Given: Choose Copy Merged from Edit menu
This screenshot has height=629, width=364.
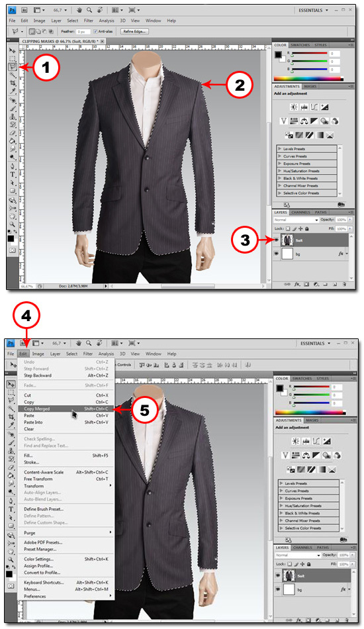Looking at the screenshot, I should click(67, 409).
